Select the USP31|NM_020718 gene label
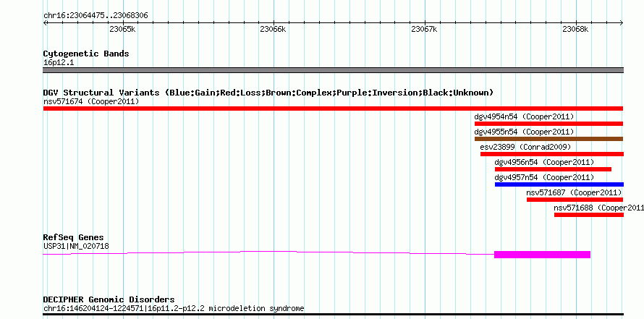This screenshot has height=319, width=644. 76,247
